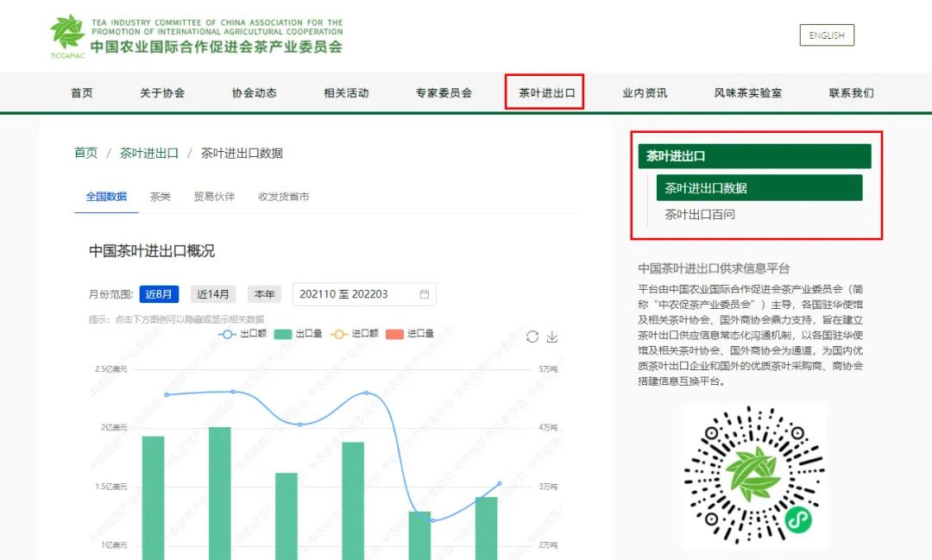932x560 pixels.
Task: Click the TICCAPIAC logo in header
Action: coord(66,35)
